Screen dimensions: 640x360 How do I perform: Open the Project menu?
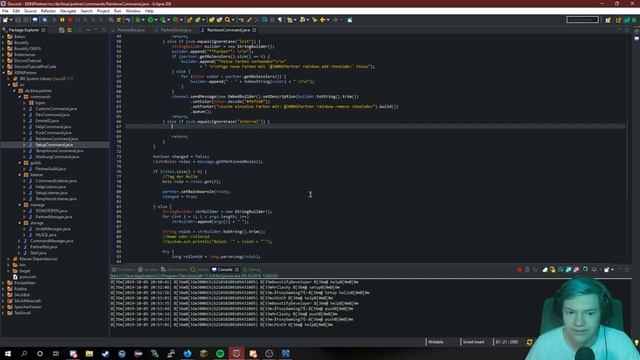point(103,11)
